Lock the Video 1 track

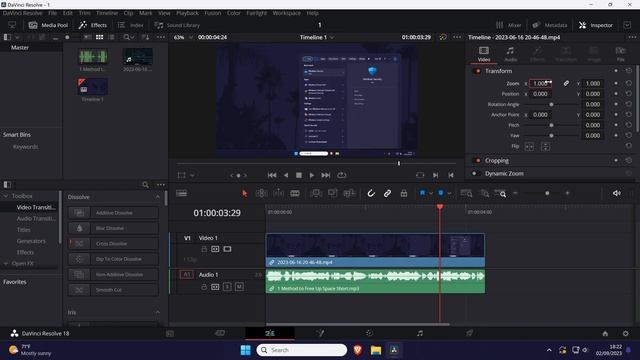(204, 249)
